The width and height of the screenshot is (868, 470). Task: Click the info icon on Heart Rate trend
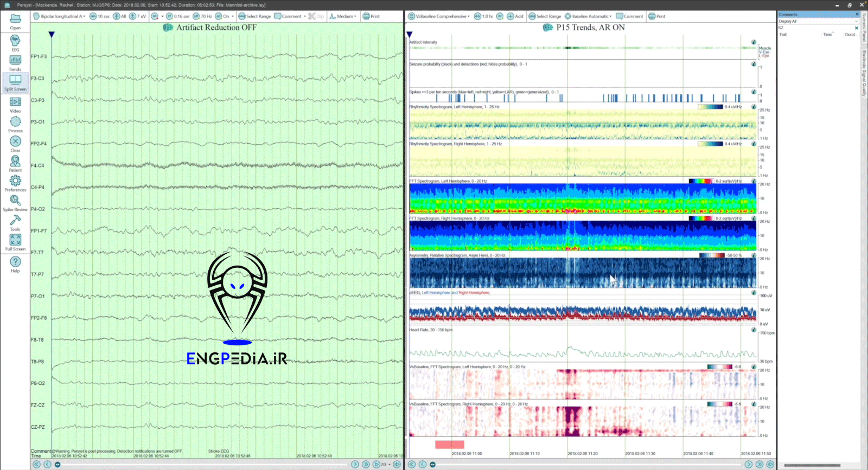(754, 330)
